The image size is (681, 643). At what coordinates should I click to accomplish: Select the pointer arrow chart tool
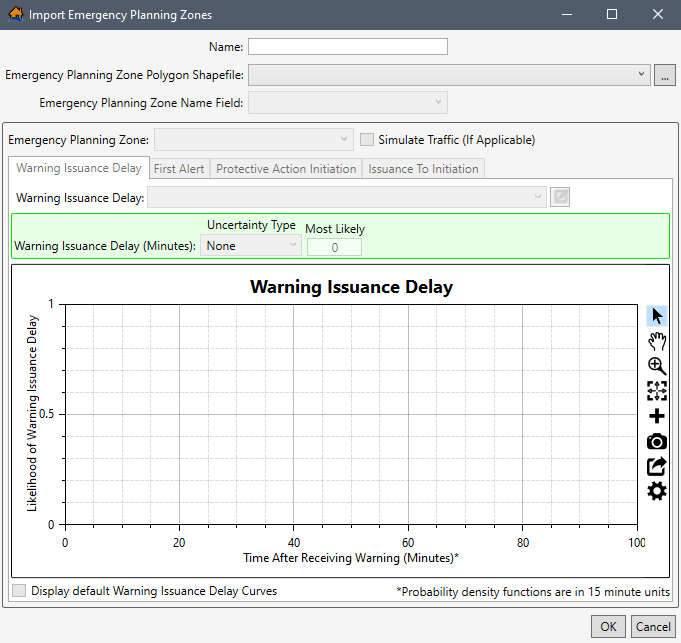(657, 316)
